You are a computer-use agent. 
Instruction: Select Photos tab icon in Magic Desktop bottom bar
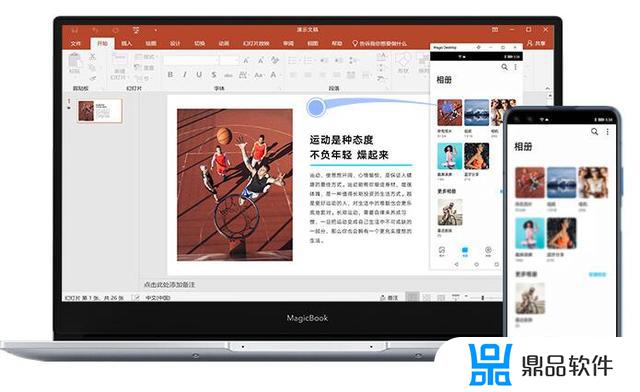pyautogui.click(x=442, y=251)
